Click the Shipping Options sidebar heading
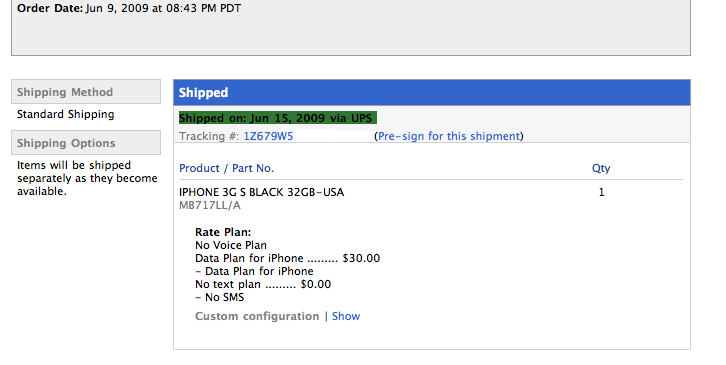The height and width of the screenshot is (365, 726). click(86, 143)
